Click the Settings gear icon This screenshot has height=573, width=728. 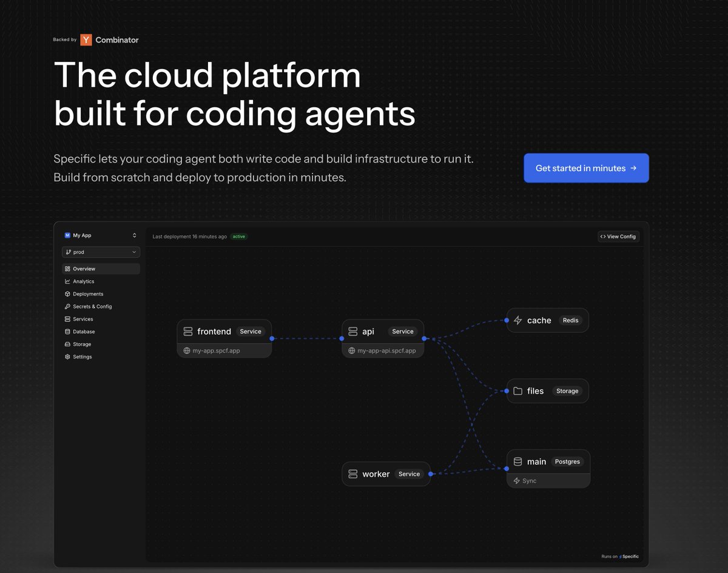pos(67,357)
